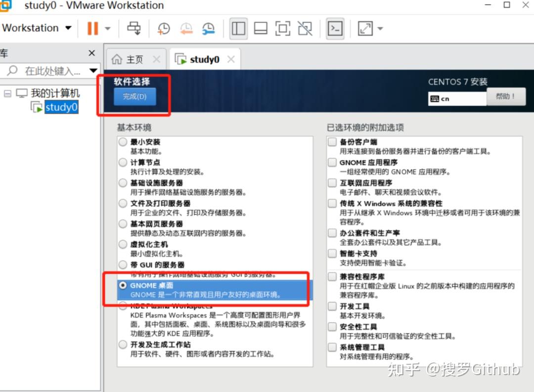
Task: Select study0 in the library tree
Action: (x=61, y=107)
